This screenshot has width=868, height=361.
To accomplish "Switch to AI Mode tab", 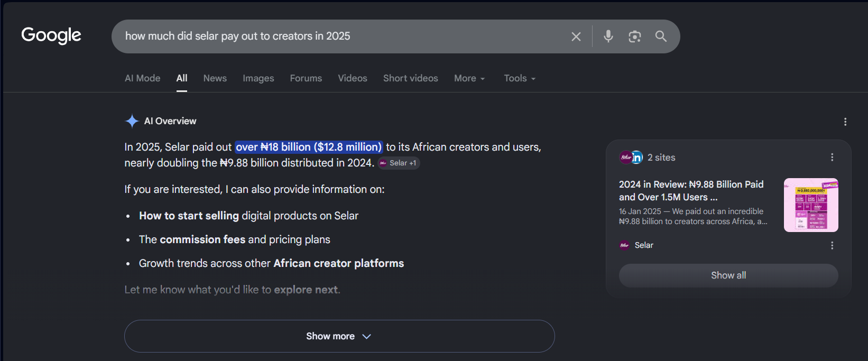I will tap(142, 78).
